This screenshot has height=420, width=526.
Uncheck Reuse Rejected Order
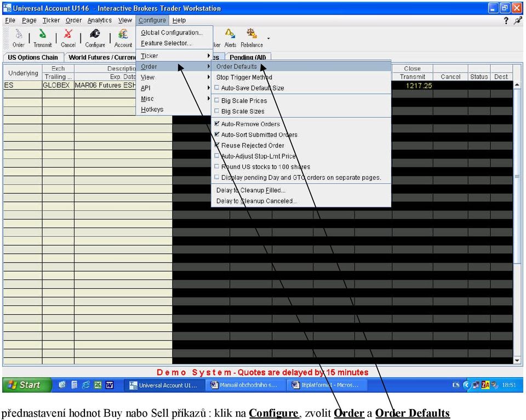tap(217, 145)
